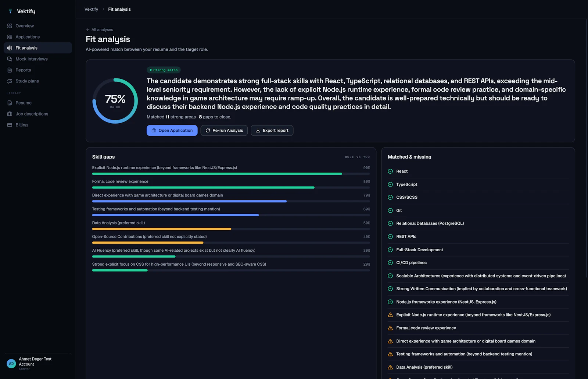Click the briefcase icon in Open Application
Viewport: 588px width, 379px height.
tap(154, 131)
